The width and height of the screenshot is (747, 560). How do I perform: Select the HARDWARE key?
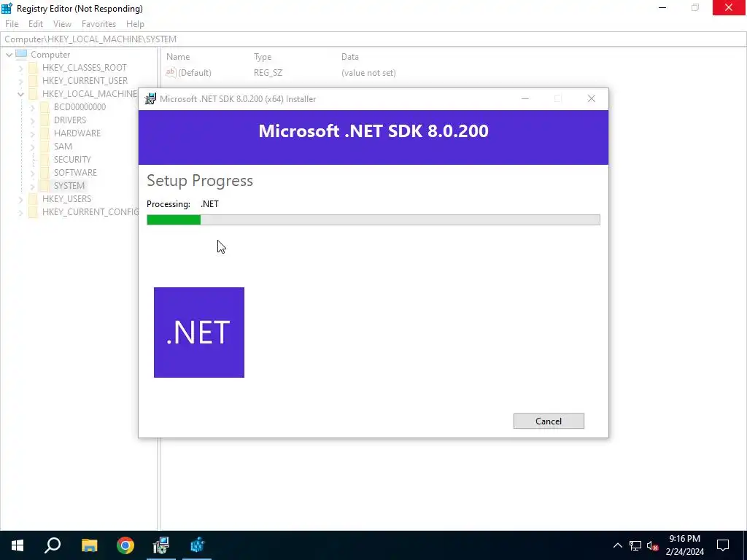pyautogui.click(x=77, y=133)
